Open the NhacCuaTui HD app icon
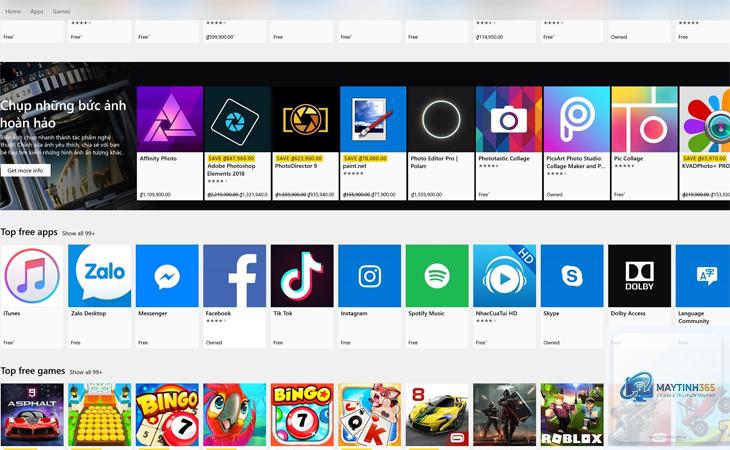This screenshot has height=450, width=730. click(x=505, y=276)
